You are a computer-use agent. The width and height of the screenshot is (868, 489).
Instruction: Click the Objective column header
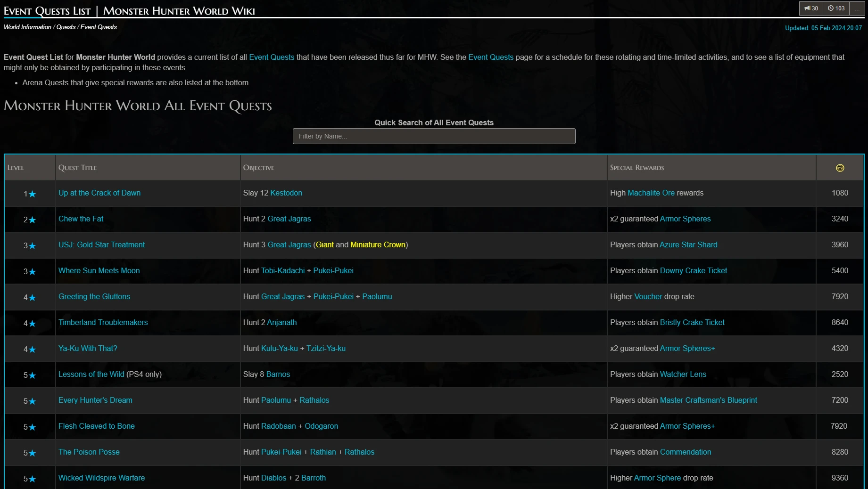click(423, 168)
